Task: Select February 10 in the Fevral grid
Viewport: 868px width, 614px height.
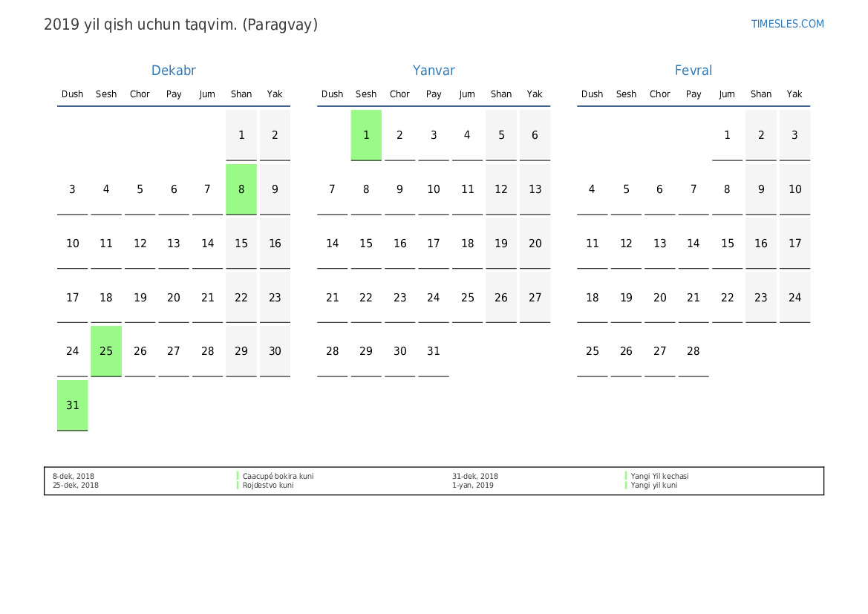Action: pos(795,189)
